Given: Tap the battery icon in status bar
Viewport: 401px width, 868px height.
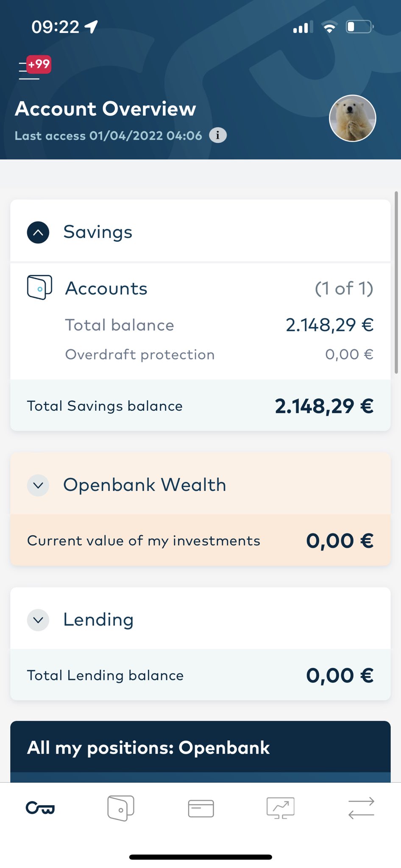Looking at the screenshot, I should (359, 27).
